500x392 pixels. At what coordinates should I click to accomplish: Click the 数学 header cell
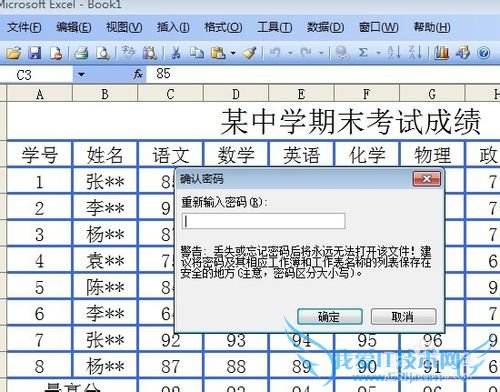point(236,155)
